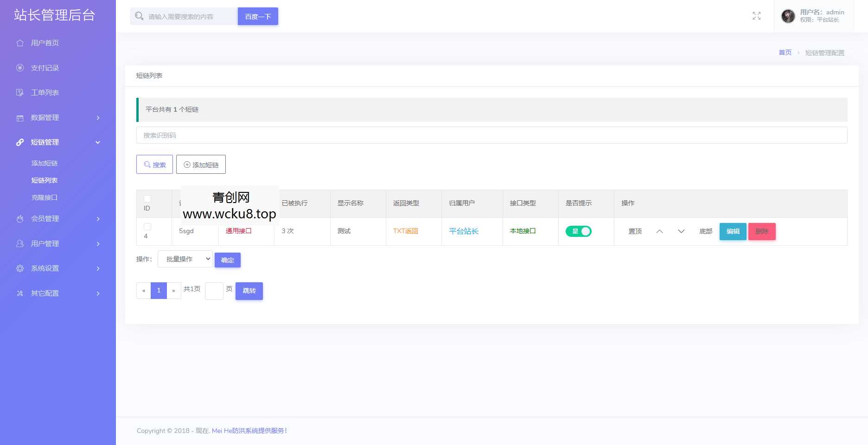
Task: Open the 批量操作 dropdown
Action: point(185,259)
